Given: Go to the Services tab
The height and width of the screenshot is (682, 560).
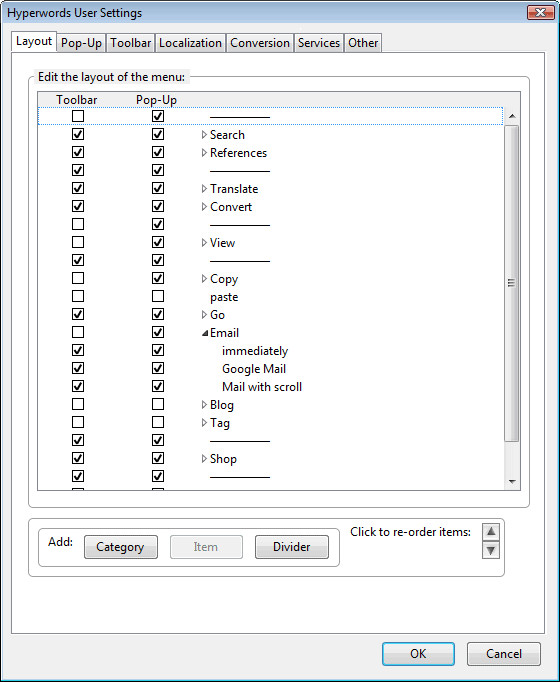Looking at the screenshot, I should point(319,43).
